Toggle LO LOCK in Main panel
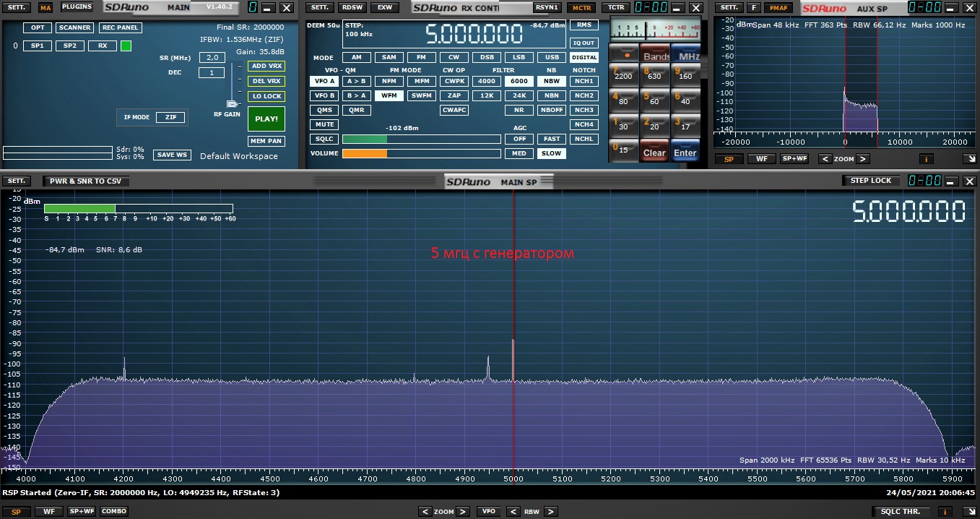The height and width of the screenshot is (519, 980). [x=266, y=96]
